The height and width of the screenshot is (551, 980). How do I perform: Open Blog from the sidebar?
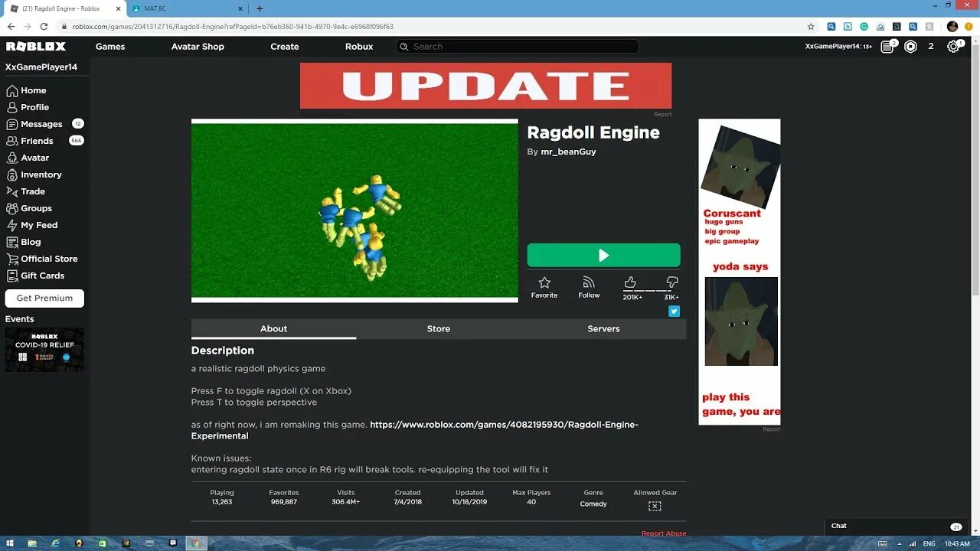click(31, 242)
